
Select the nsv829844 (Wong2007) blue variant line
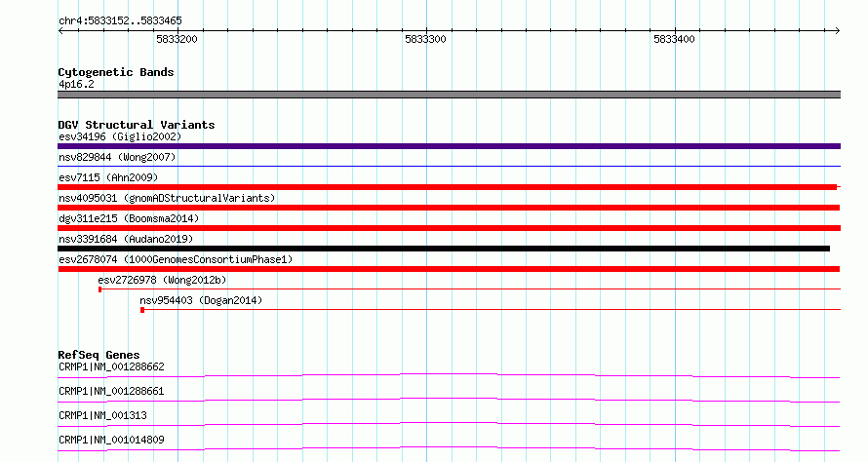point(449,166)
